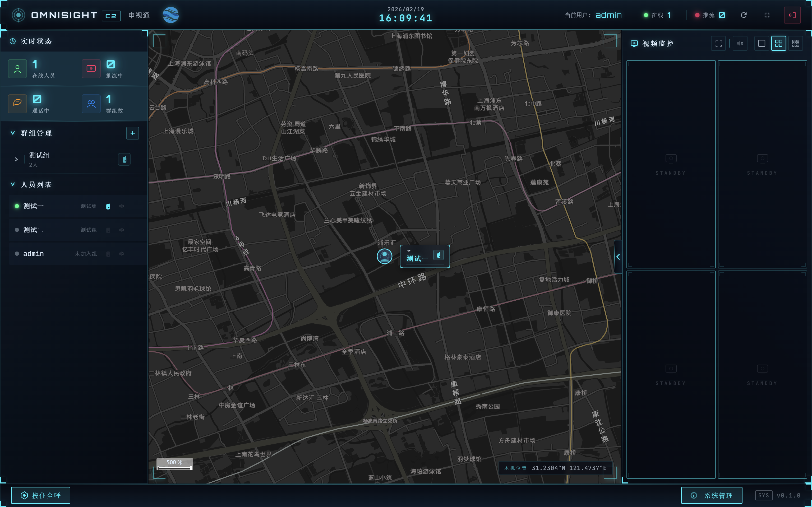Image resolution: width=812 pixels, height=507 pixels.
Task: Click the walkie-talkie icon for admin
Action: point(108,254)
